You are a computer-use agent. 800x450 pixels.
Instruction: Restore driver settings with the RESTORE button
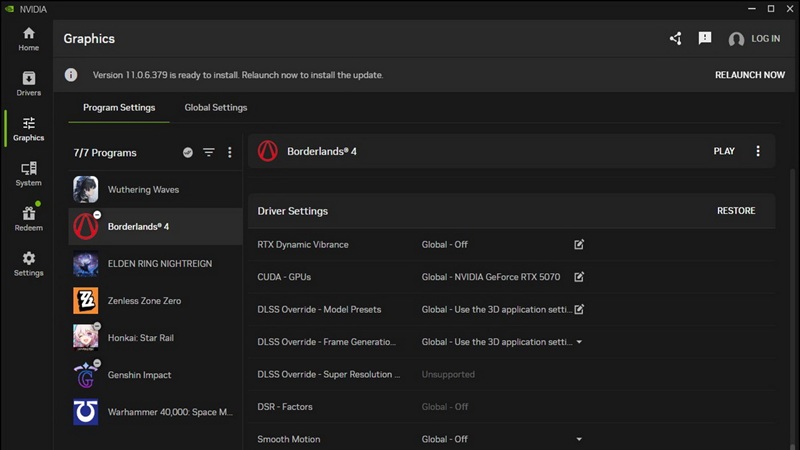(736, 211)
